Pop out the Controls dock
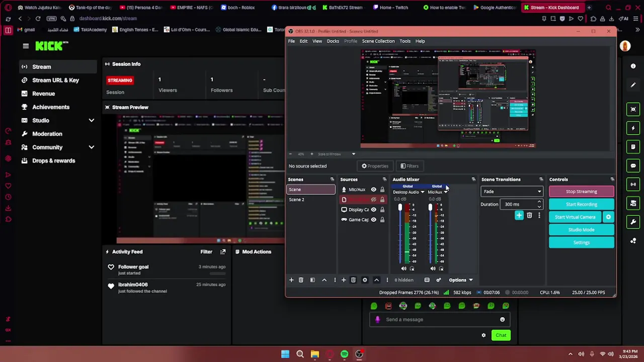This screenshot has height=362, width=644. 612,179
